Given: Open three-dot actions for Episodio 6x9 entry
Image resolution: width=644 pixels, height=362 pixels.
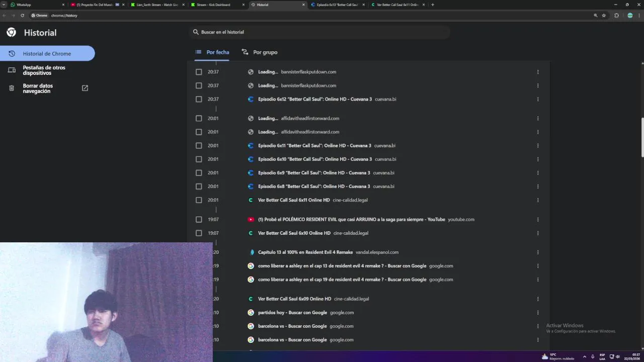Looking at the screenshot, I should tap(538, 172).
